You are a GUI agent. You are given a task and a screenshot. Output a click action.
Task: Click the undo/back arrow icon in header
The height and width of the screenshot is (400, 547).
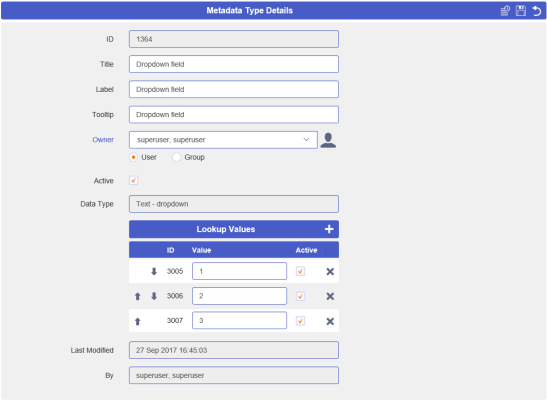click(x=537, y=11)
